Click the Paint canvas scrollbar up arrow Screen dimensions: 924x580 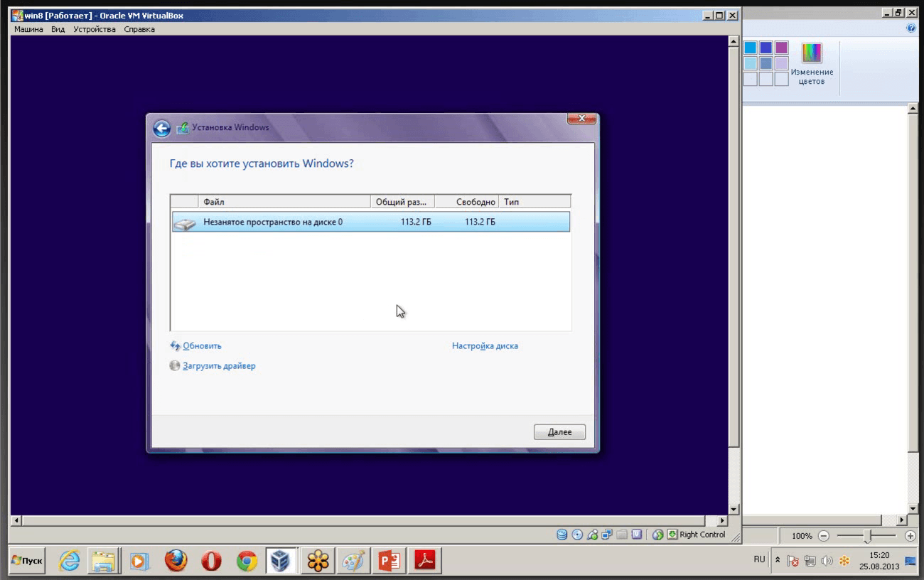(913, 109)
